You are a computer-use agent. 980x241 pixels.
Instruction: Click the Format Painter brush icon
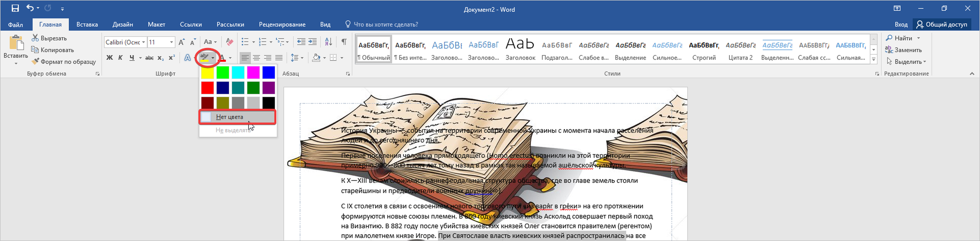coord(35,61)
